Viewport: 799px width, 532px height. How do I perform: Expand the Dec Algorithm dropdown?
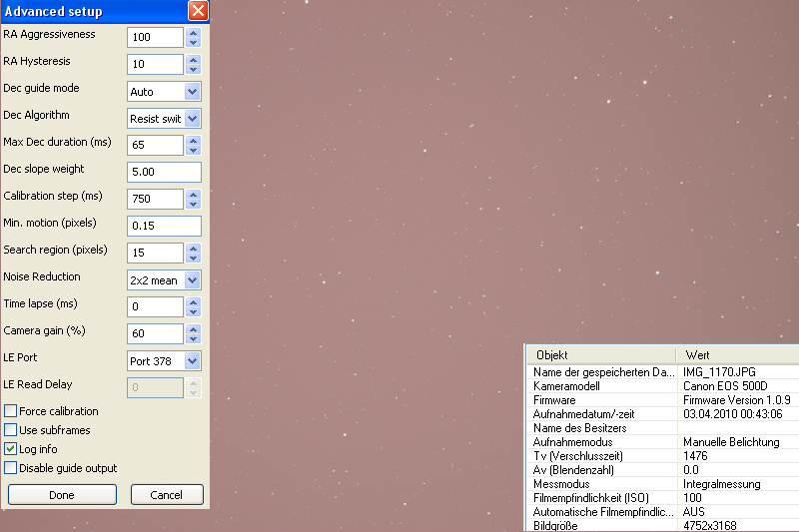coord(193,118)
